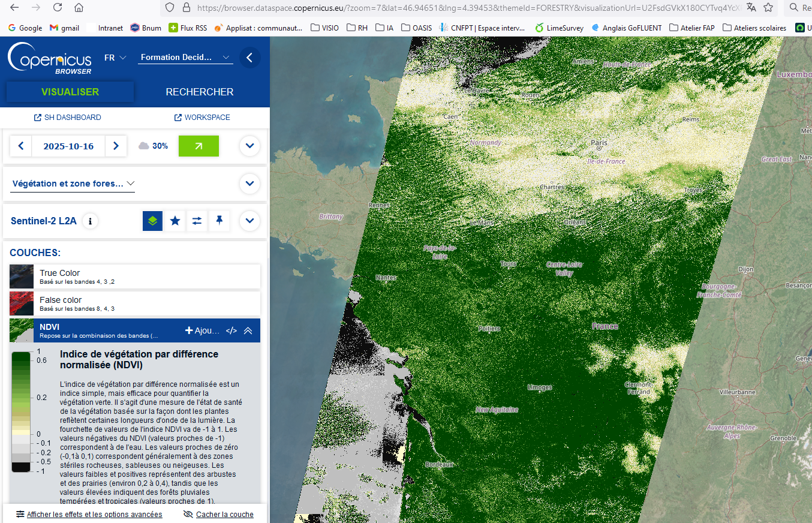
Task: Go to next date arrow
Action: pos(116,146)
